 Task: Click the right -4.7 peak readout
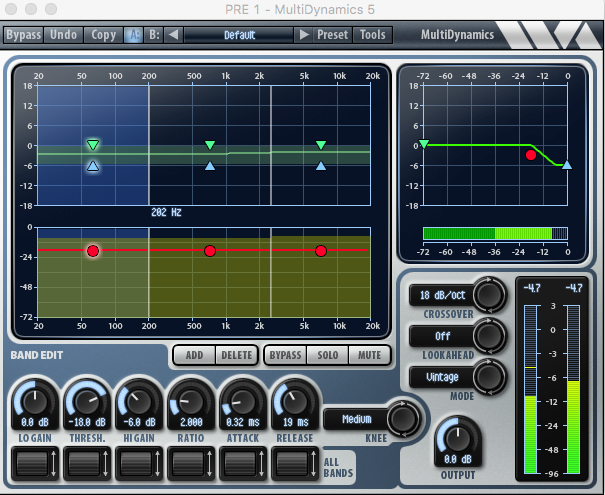tap(573, 288)
